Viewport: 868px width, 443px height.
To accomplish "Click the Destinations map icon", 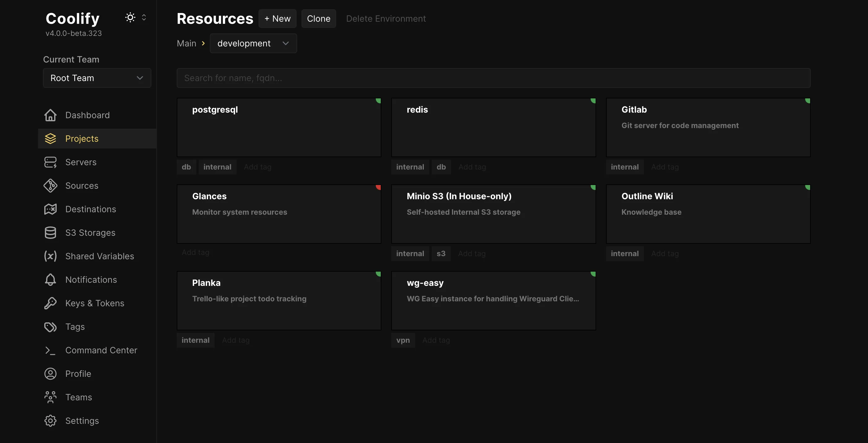I will click(x=50, y=209).
